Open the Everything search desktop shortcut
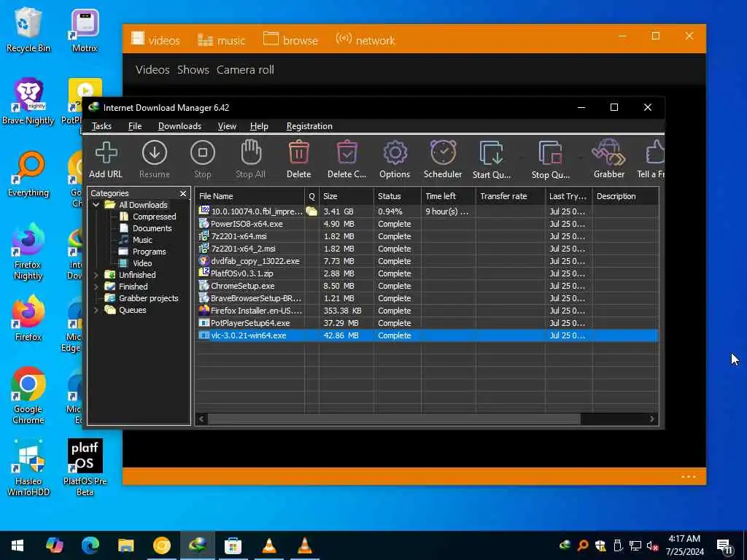This screenshot has width=747, height=560. click(28, 174)
